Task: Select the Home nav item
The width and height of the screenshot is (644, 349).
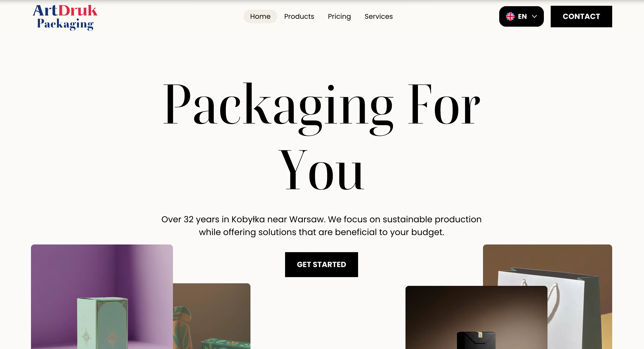Action: pyautogui.click(x=260, y=16)
